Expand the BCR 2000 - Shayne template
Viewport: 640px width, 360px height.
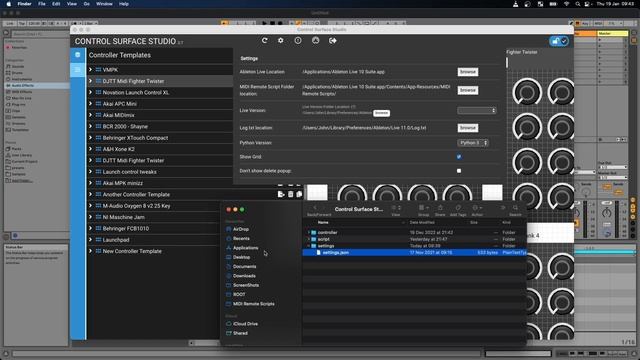click(91, 127)
